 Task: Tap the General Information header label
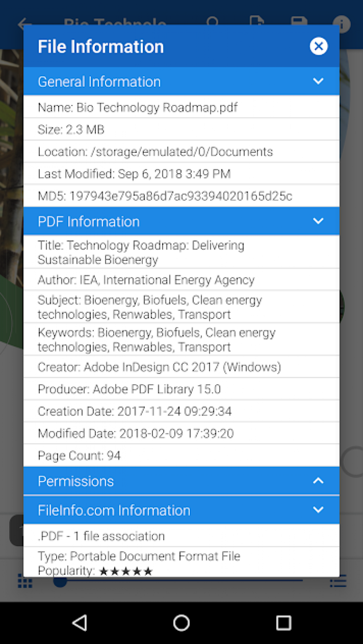pos(99,82)
